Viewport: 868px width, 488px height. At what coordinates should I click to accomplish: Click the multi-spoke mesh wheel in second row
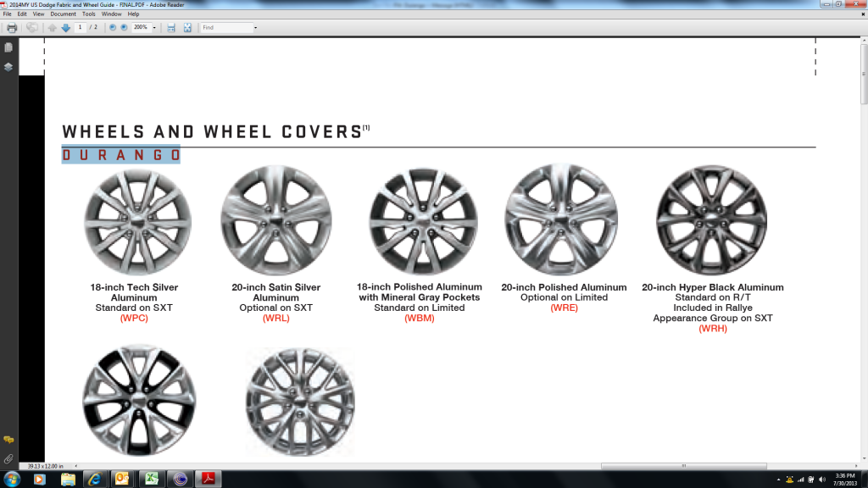300,402
